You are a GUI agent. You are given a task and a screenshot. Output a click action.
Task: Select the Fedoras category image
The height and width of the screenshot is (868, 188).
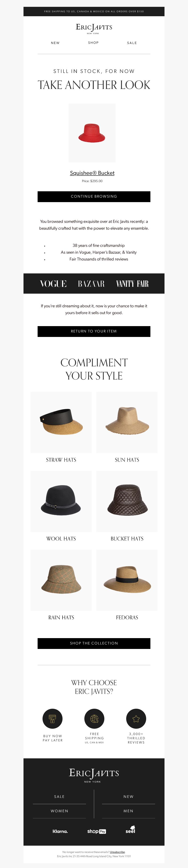pos(127,580)
